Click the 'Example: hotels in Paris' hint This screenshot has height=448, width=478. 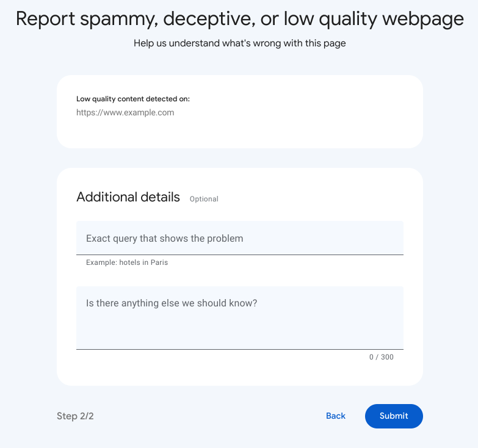(x=127, y=262)
